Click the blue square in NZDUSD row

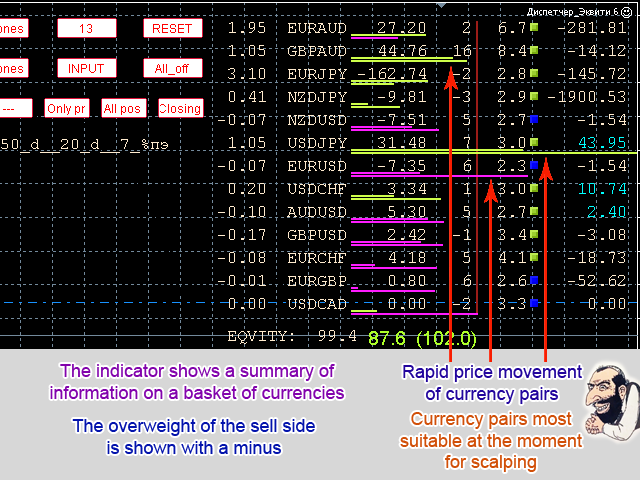pyautogui.click(x=534, y=120)
